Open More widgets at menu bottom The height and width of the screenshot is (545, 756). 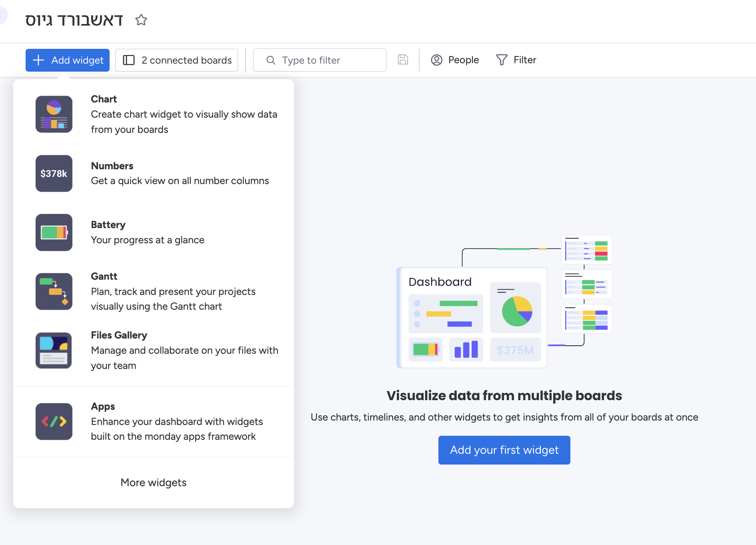coord(154,483)
